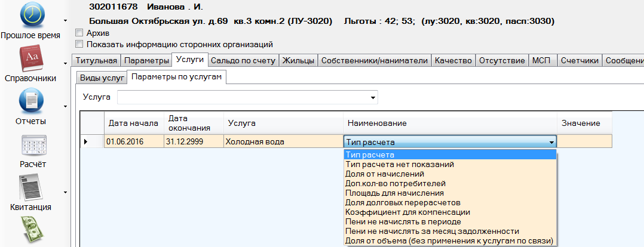
Task: Switch to the Виды услуг subtab
Action: tap(102, 77)
